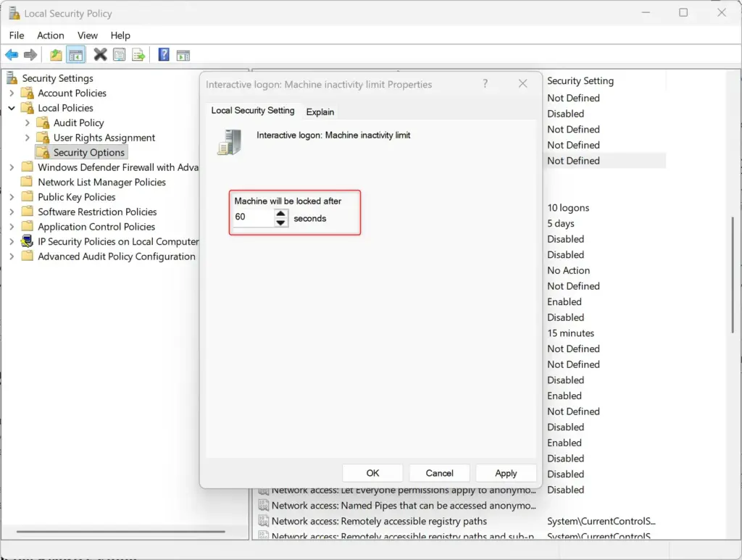
Task: Increase the seconds value with up arrow
Action: click(280, 213)
